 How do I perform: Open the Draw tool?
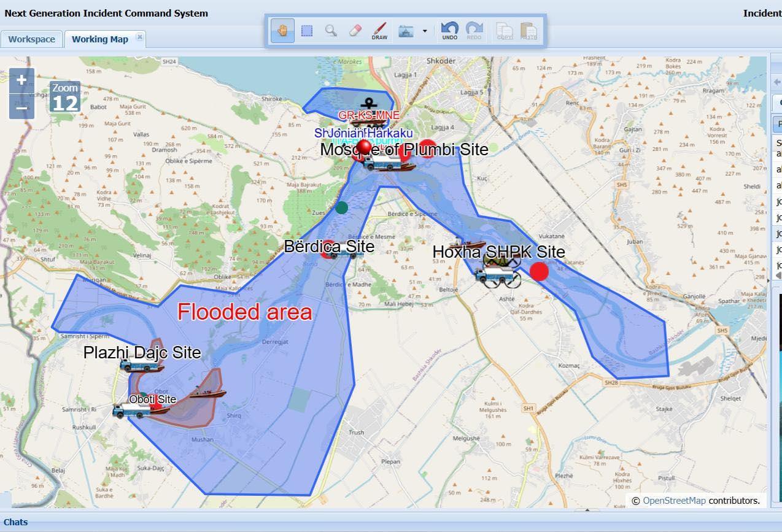tap(380, 31)
